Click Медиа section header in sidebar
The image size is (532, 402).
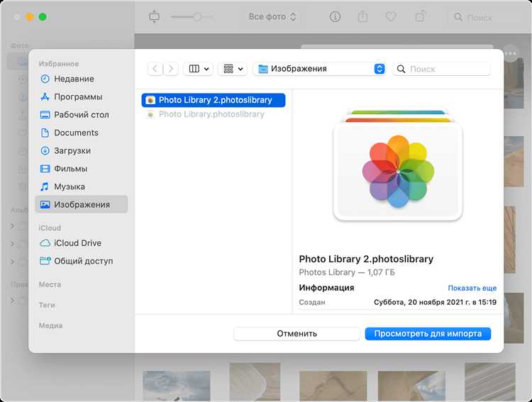coord(50,325)
